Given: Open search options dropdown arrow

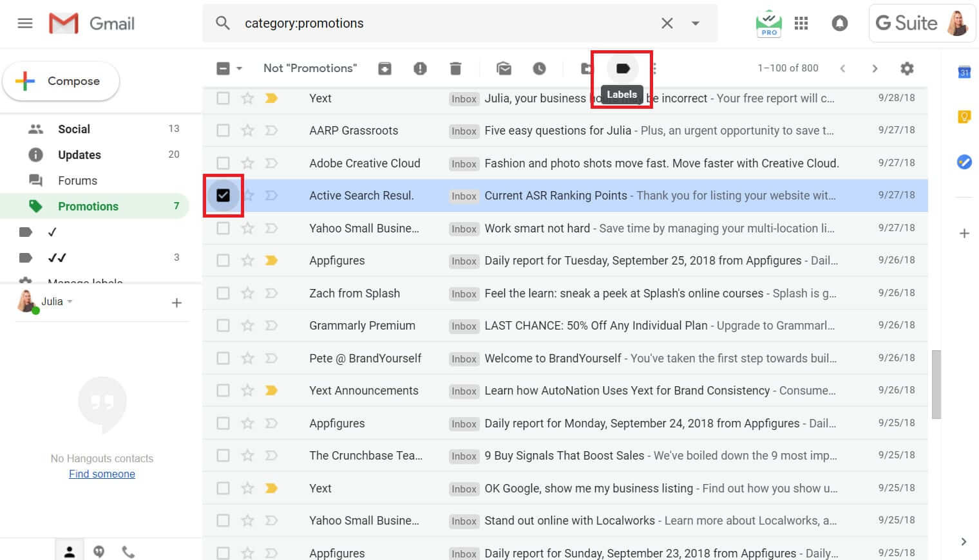Looking at the screenshot, I should [x=696, y=23].
